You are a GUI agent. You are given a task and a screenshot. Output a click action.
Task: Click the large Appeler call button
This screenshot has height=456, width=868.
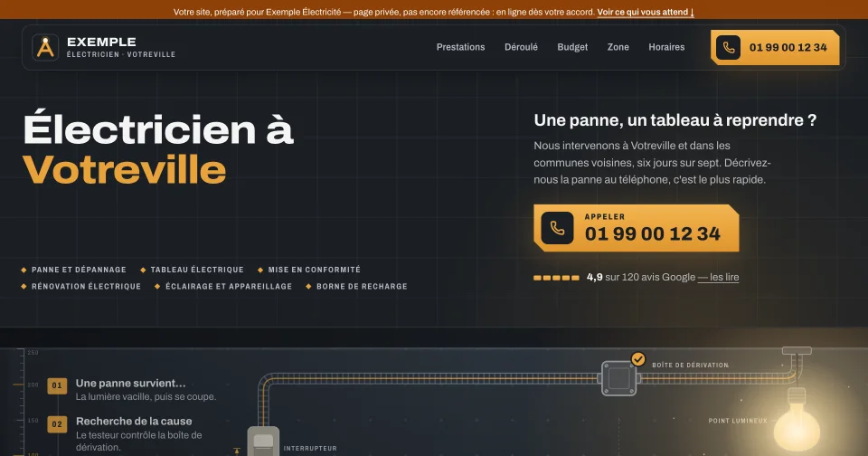pos(636,228)
